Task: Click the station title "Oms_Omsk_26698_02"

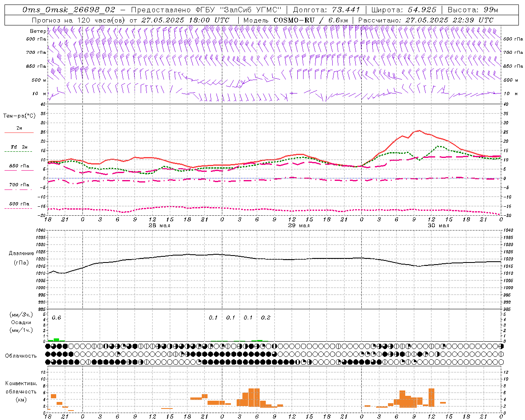Action: pyautogui.click(x=68, y=9)
